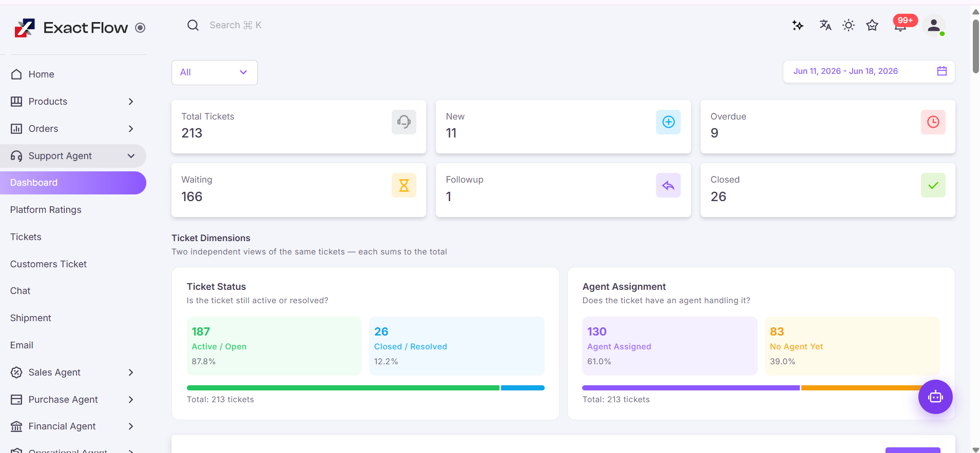Click the Overdue 9 count
Viewport: 980px width, 453px height.
coord(715,133)
